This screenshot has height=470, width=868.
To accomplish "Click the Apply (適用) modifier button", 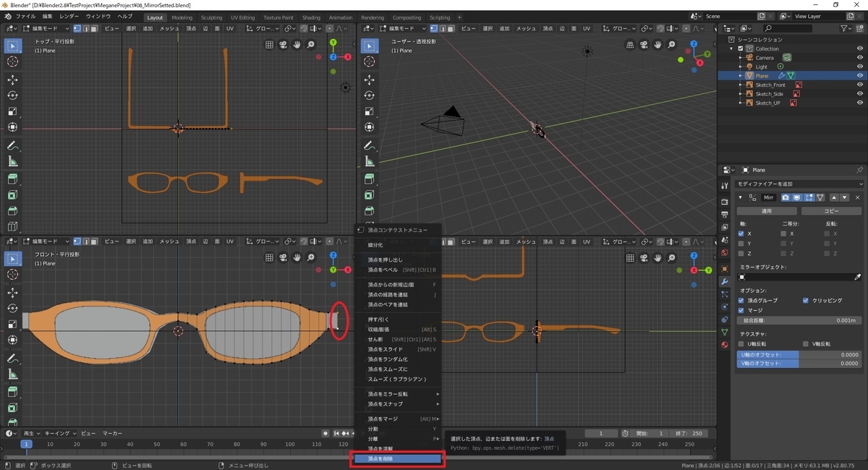I will pos(767,211).
